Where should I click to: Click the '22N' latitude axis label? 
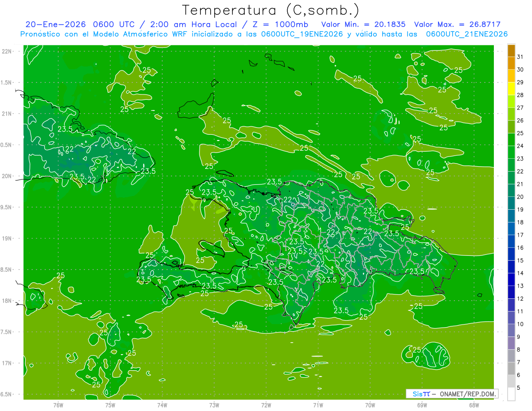tap(7, 51)
